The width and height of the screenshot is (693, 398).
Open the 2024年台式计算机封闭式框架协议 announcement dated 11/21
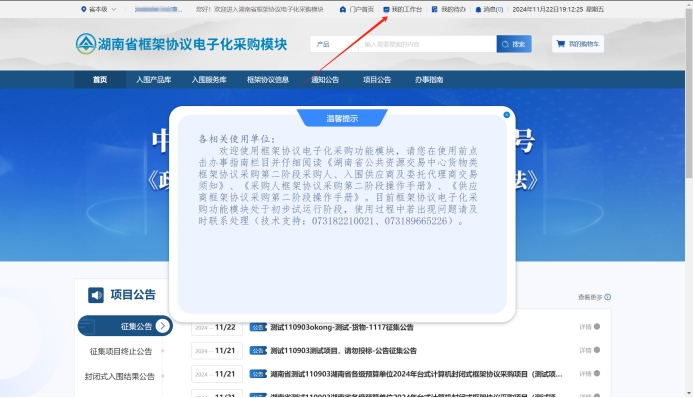point(416,374)
